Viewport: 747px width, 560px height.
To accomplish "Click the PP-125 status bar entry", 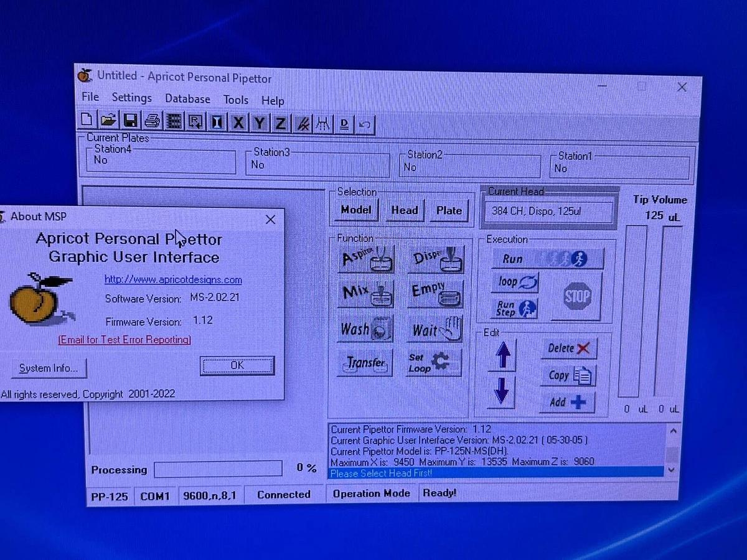I will 110,497.
